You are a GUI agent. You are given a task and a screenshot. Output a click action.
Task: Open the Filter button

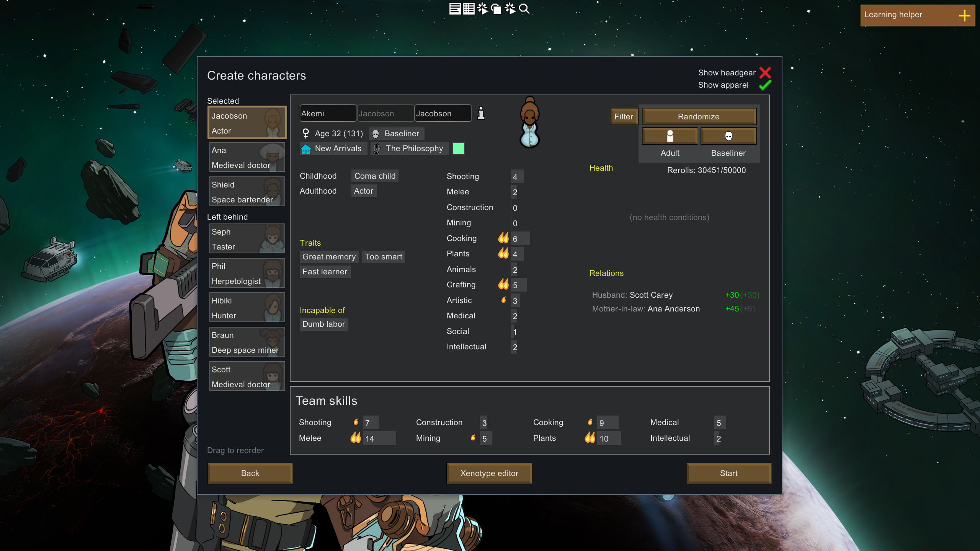tap(624, 116)
